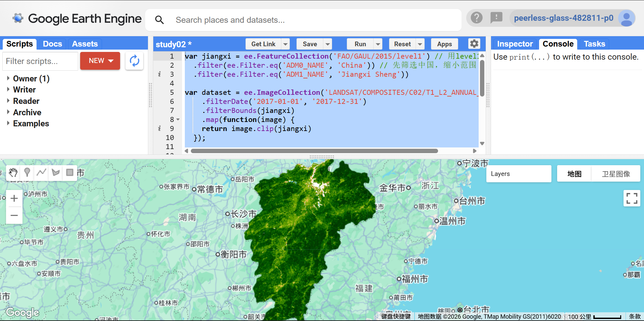
Task: Select the polygon geometry drawing tool
Action: (55, 173)
